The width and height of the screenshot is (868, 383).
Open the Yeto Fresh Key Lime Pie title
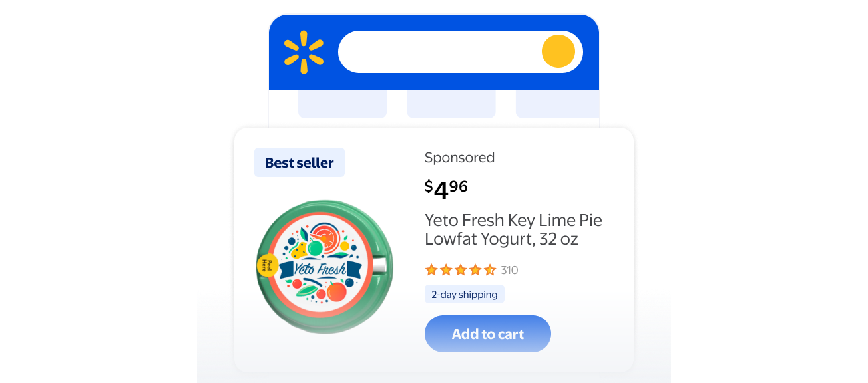(x=513, y=229)
